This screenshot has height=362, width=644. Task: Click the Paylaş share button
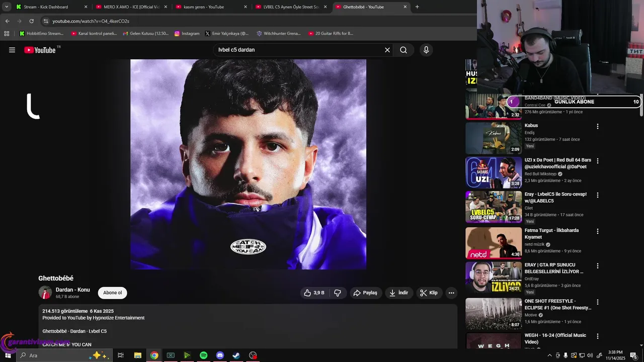(365, 293)
